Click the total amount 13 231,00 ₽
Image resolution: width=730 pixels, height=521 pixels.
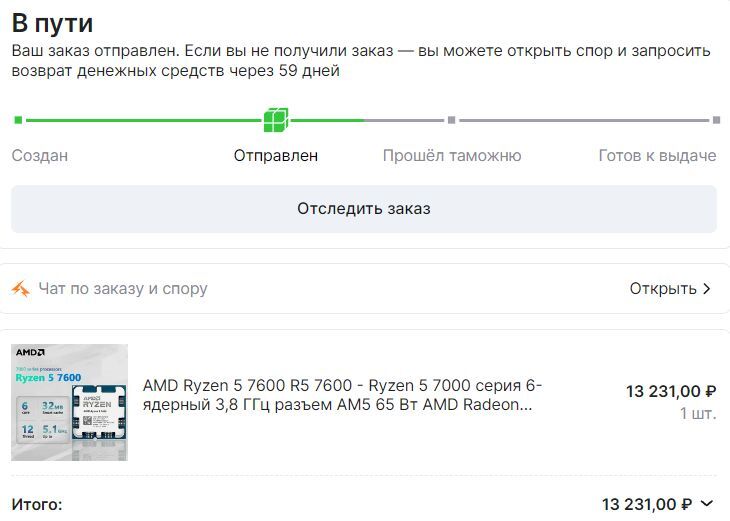click(647, 504)
